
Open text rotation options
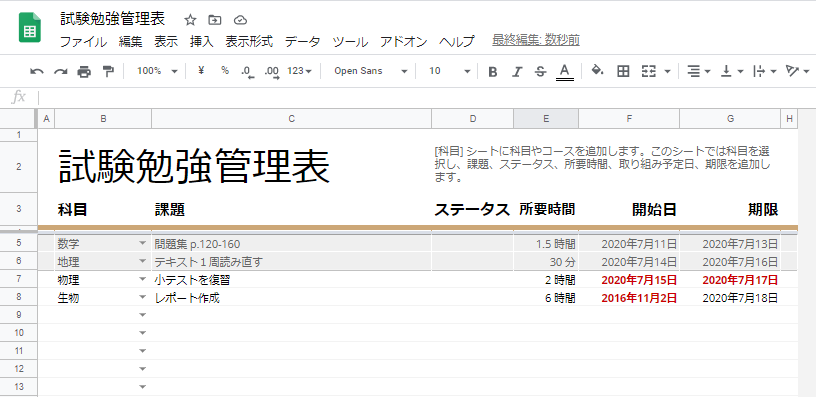pos(797,71)
